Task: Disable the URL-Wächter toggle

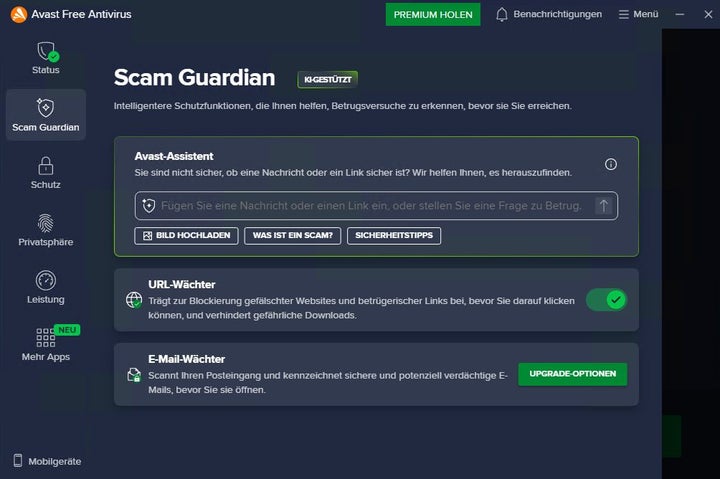Action: pos(605,299)
